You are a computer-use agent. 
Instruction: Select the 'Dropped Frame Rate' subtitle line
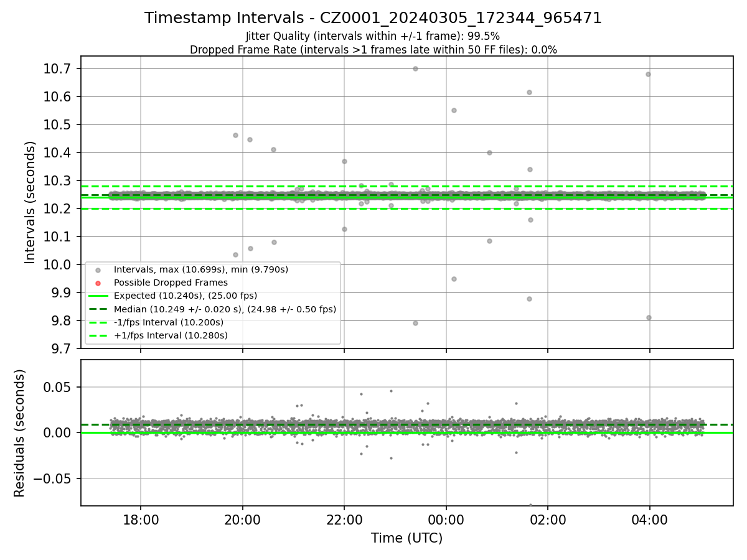coord(373,50)
